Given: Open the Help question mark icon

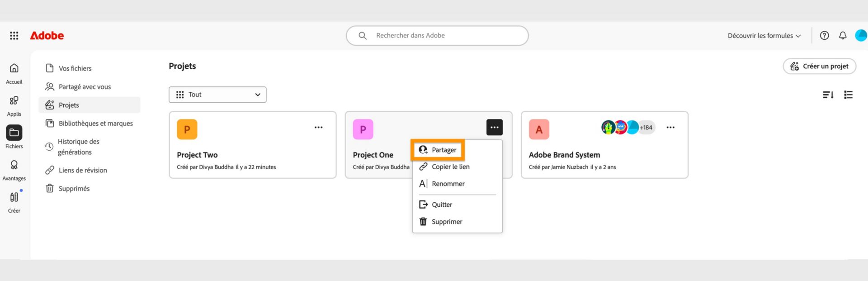Looking at the screenshot, I should click(824, 35).
